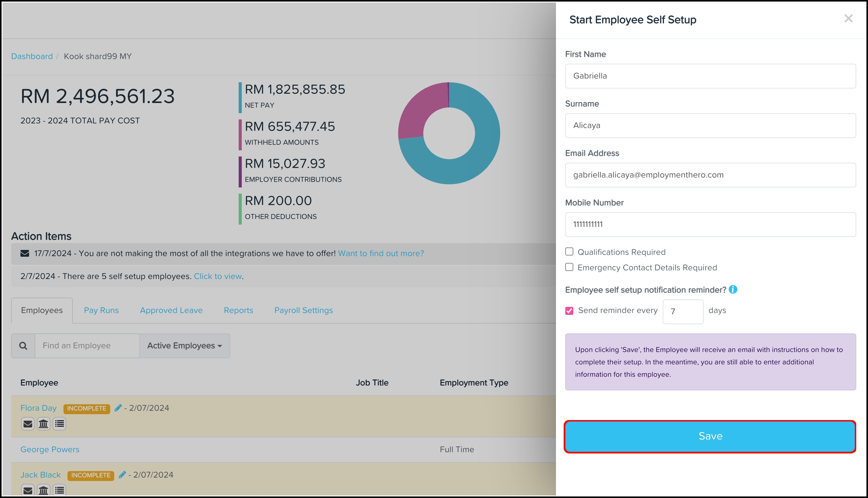Open the Payroll Settings tab
868x498 pixels.
[303, 310]
